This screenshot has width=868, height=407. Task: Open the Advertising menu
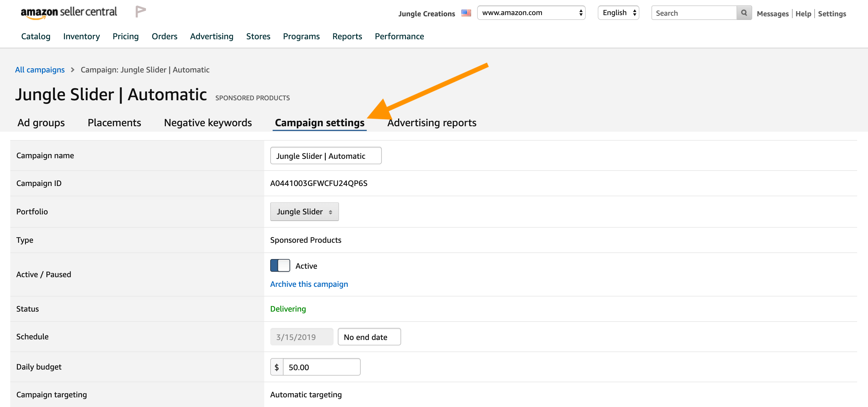(x=212, y=37)
